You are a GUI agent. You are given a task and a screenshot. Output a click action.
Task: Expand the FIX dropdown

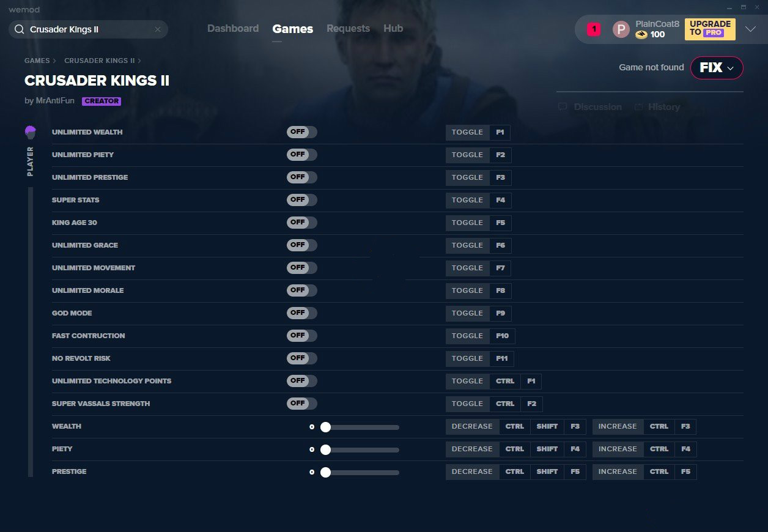click(717, 68)
